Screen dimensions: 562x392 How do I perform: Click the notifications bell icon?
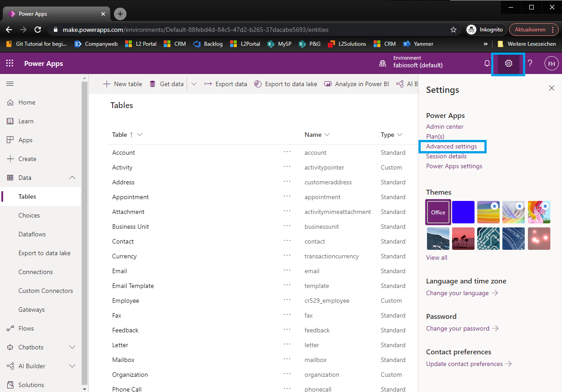487,63
